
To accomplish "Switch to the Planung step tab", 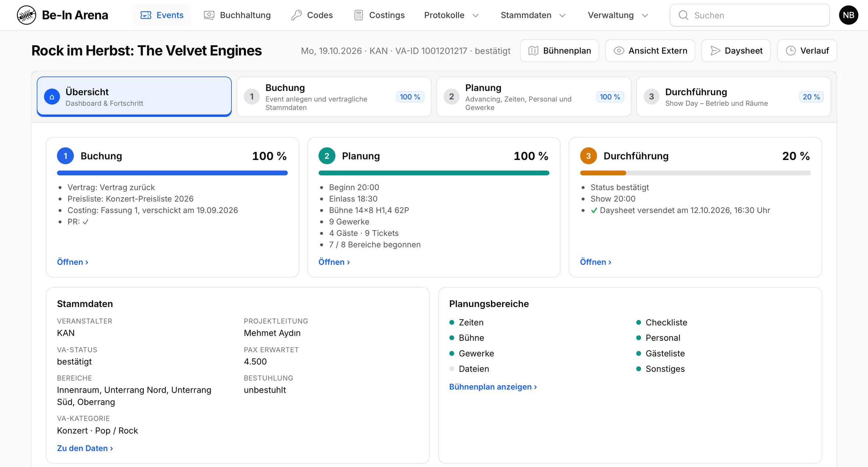I will (x=534, y=97).
